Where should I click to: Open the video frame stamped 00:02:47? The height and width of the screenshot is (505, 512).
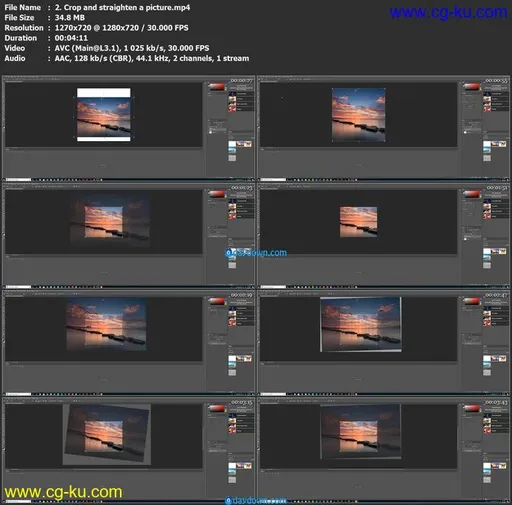(x=383, y=343)
